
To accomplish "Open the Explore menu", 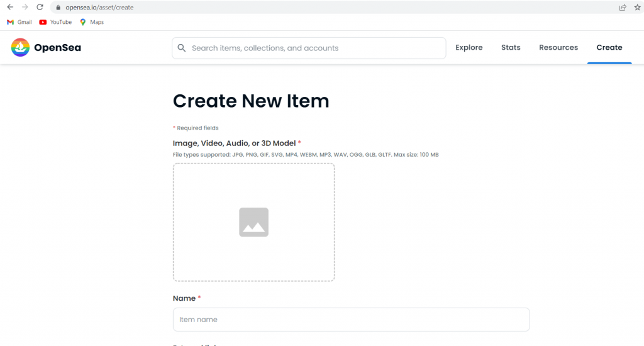I will 469,47.
